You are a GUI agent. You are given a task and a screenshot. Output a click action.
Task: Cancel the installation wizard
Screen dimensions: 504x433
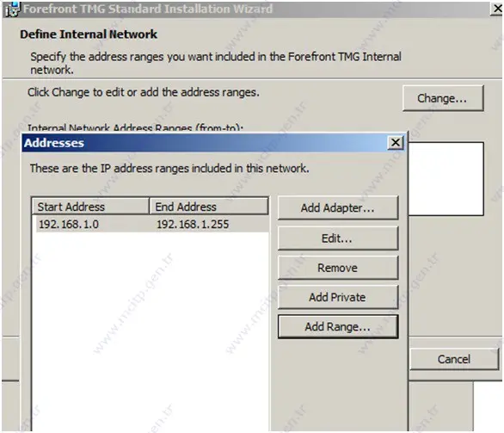click(x=454, y=359)
